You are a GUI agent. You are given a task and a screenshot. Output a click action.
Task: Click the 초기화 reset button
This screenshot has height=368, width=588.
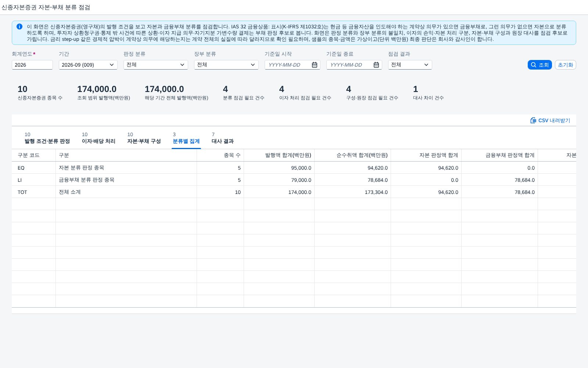[x=565, y=65]
